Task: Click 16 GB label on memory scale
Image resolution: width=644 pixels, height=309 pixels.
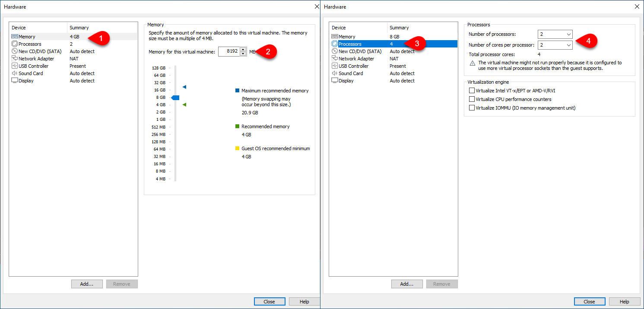Action: coord(160,90)
